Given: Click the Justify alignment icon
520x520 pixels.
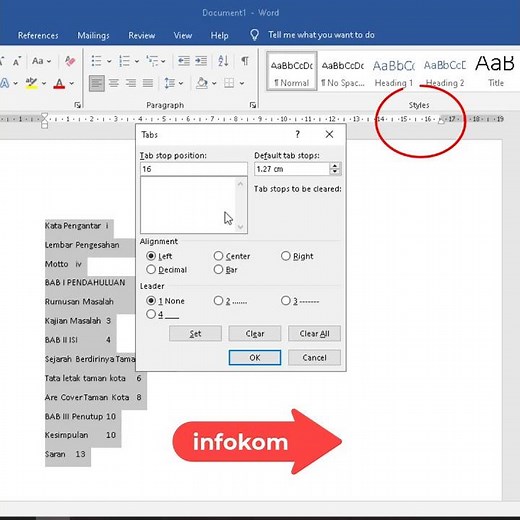Looking at the screenshot, I should pyautogui.click(x=148, y=83).
